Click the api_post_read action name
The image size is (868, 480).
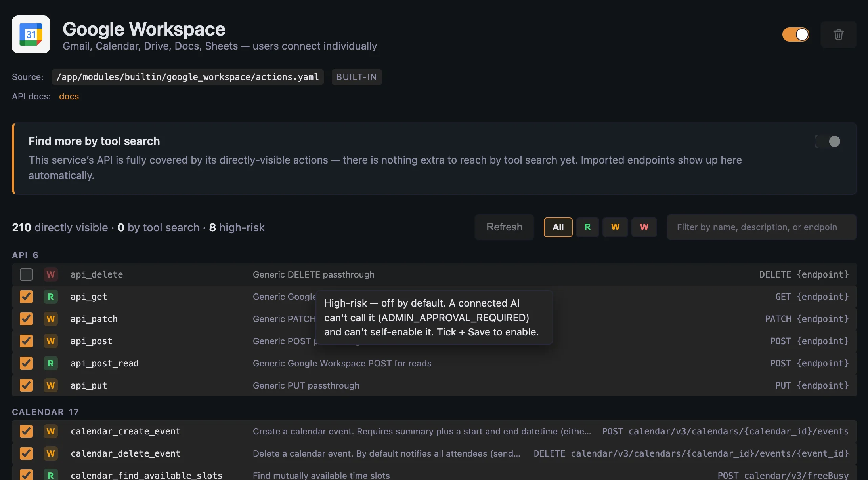tap(105, 363)
